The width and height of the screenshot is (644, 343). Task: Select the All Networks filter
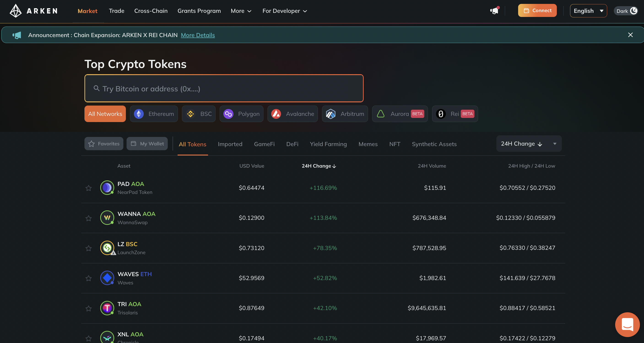tap(105, 114)
